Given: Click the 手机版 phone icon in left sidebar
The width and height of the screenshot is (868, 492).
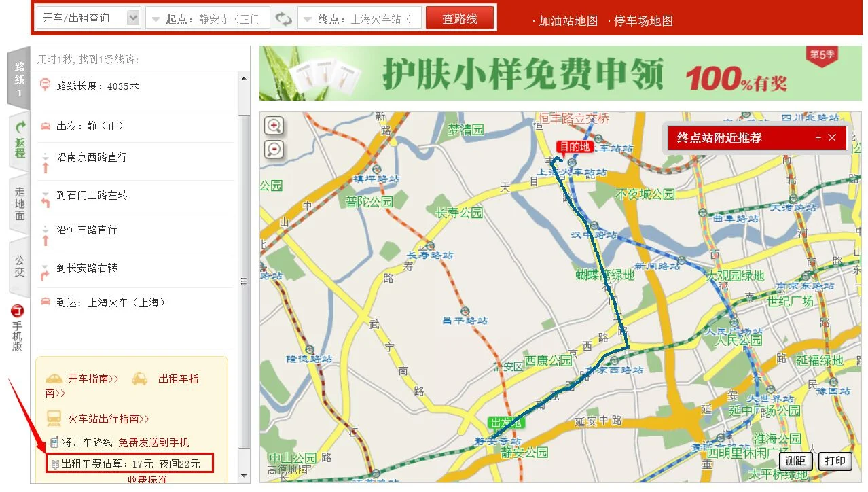Looking at the screenshot, I should click(17, 311).
